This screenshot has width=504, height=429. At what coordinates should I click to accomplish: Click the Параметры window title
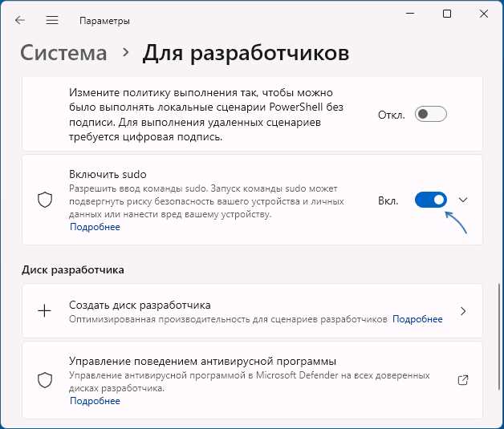[104, 21]
